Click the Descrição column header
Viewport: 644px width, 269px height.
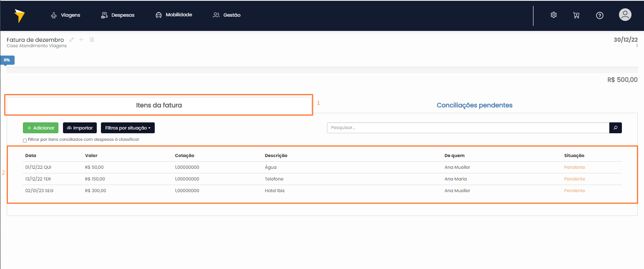coord(276,155)
